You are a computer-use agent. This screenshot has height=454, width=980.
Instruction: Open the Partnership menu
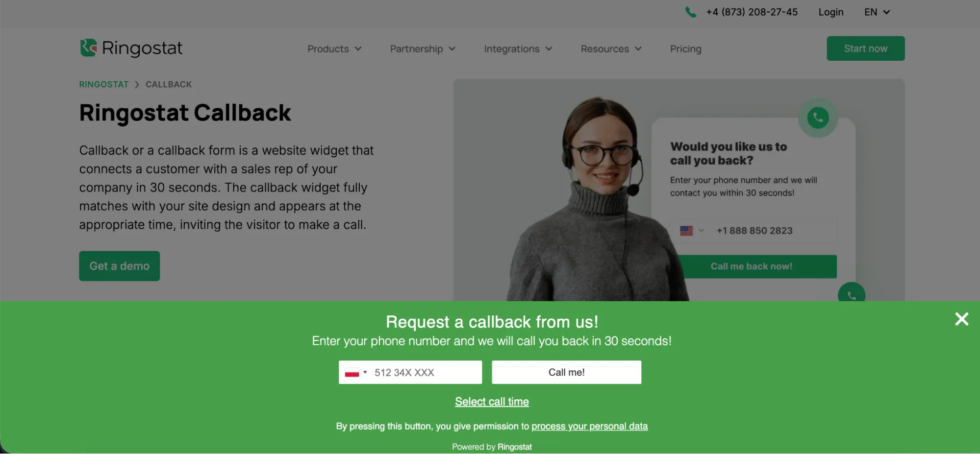[x=423, y=49]
